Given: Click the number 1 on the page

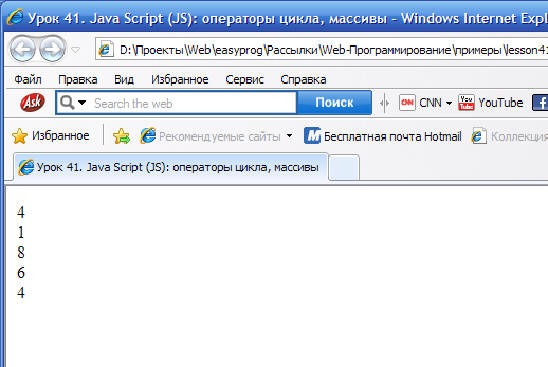Looking at the screenshot, I should (x=21, y=232).
